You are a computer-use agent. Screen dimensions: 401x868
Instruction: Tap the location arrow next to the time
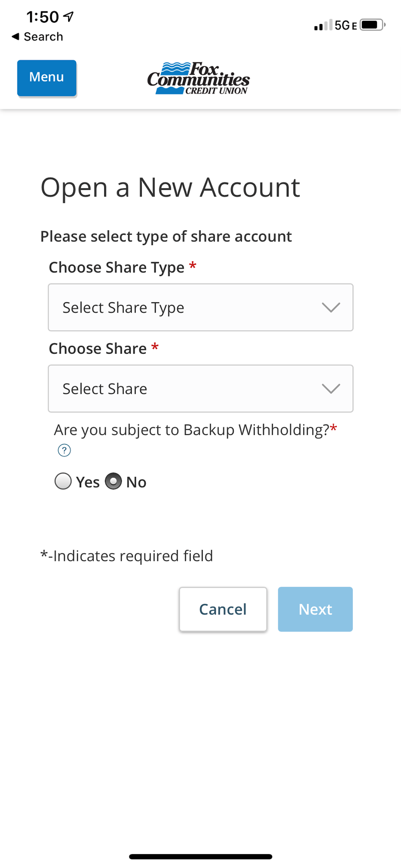coord(69,16)
